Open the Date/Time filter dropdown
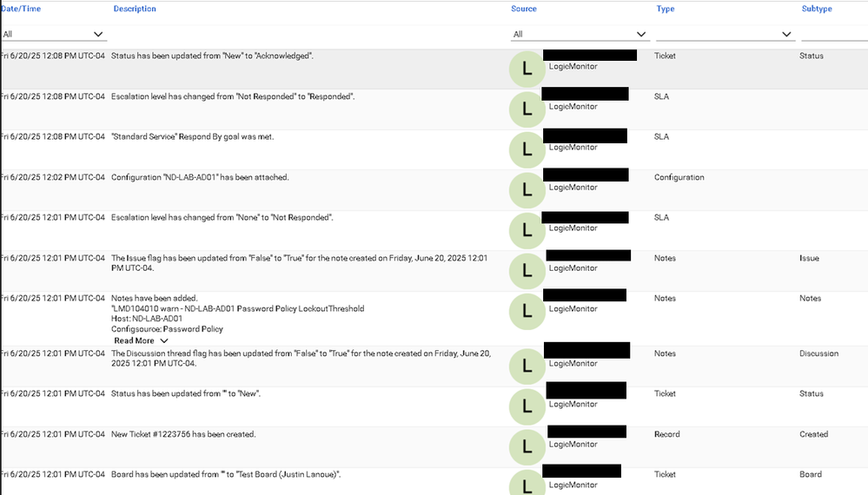This screenshot has height=495, width=868. tap(53, 34)
